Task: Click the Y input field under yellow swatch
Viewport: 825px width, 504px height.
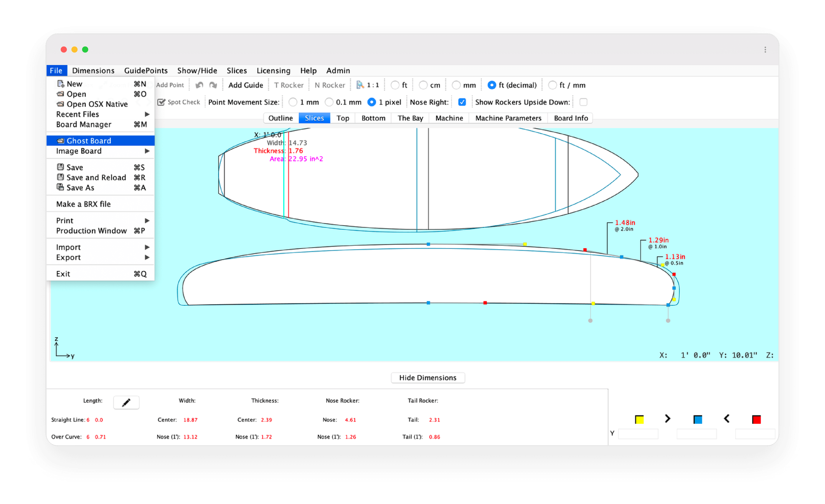Action: click(x=638, y=434)
